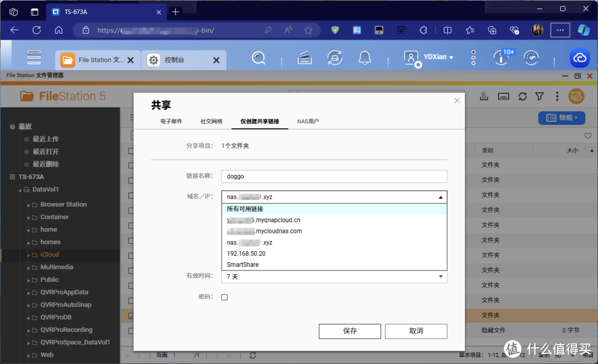Image resolution: width=598 pixels, height=364 pixels.
Task: Click the dashboard gauge icon
Action: (x=531, y=58)
